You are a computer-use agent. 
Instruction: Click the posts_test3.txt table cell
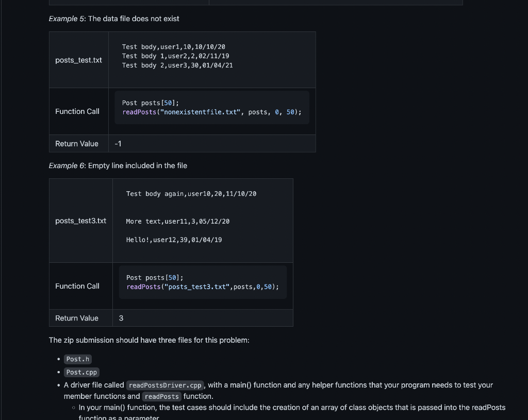80,221
